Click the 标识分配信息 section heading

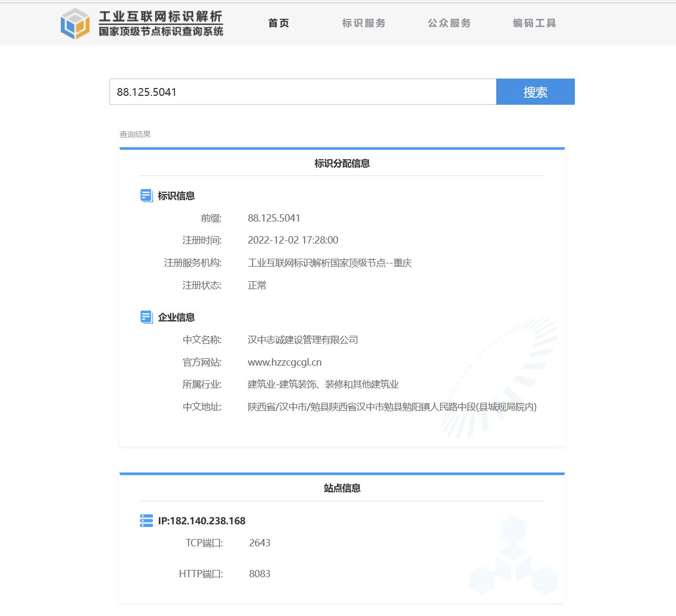click(342, 163)
